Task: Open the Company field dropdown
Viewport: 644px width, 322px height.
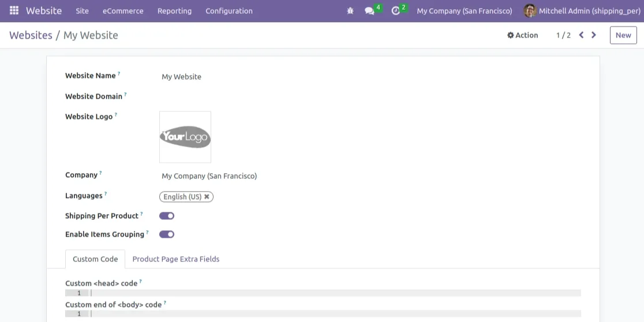Action: (370, 176)
